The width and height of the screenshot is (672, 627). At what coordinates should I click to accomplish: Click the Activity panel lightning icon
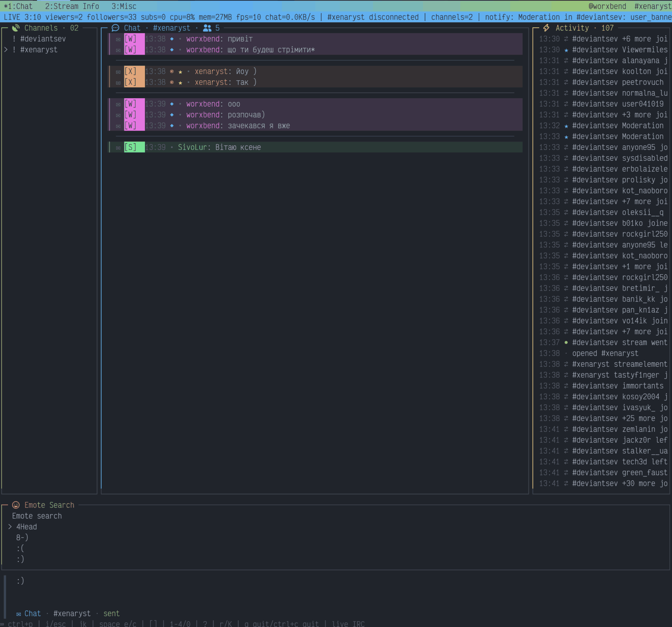pos(546,28)
